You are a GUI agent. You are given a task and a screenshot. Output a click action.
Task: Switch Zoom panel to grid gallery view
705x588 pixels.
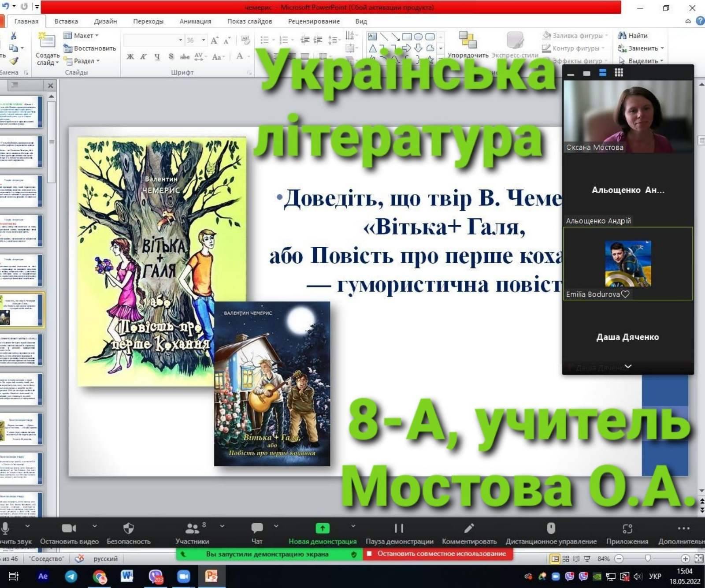(x=619, y=73)
